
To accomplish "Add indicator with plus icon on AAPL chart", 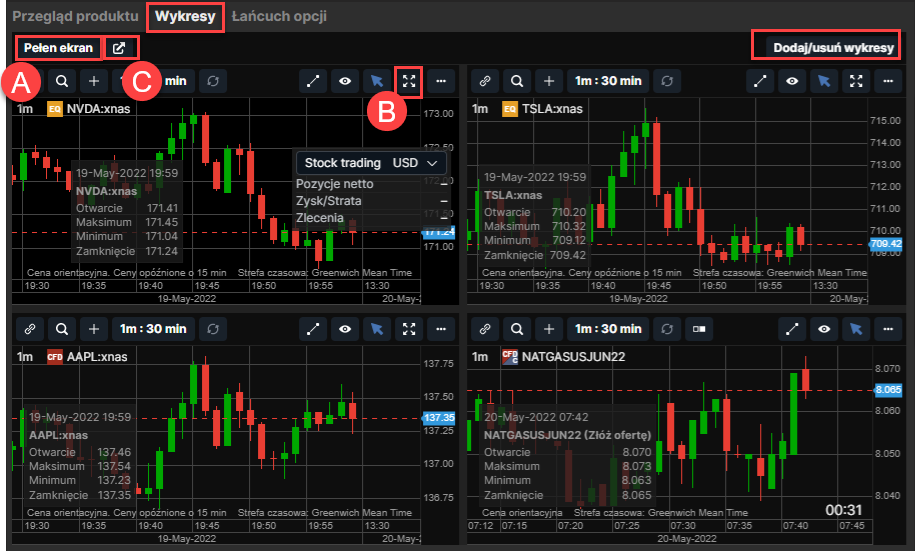I will (94, 329).
